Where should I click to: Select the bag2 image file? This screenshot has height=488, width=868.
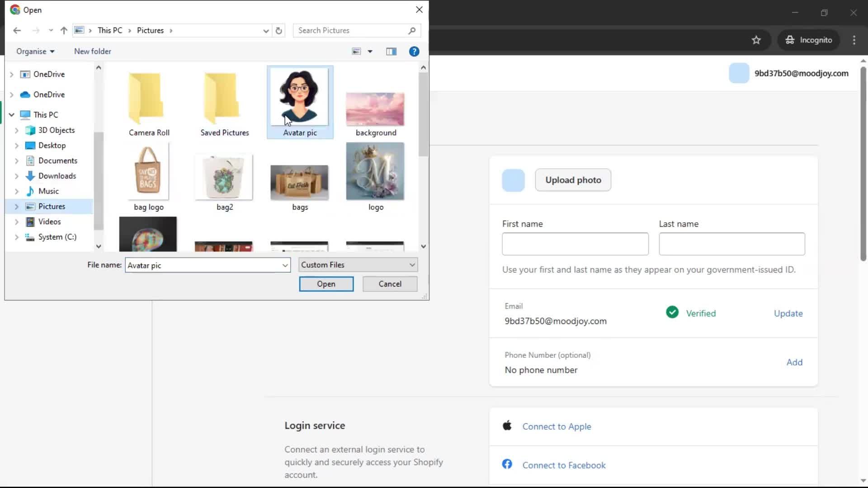pyautogui.click(x=225, y=182)
